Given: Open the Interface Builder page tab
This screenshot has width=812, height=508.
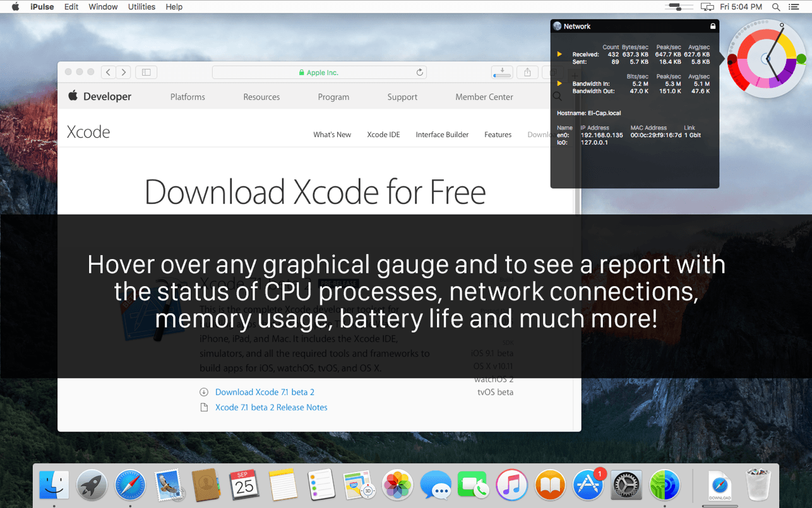Looking at the screenshot, I should coord(442,135).
